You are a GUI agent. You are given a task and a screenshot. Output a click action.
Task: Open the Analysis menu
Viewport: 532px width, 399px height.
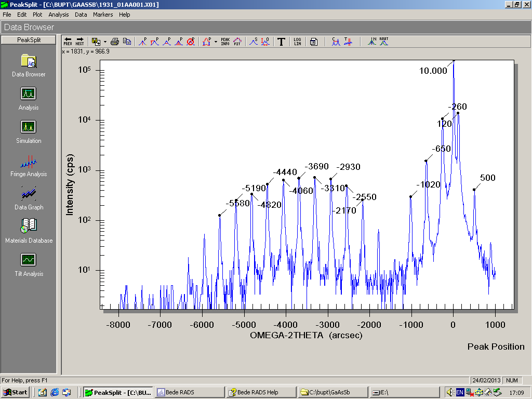pos(59,15)
